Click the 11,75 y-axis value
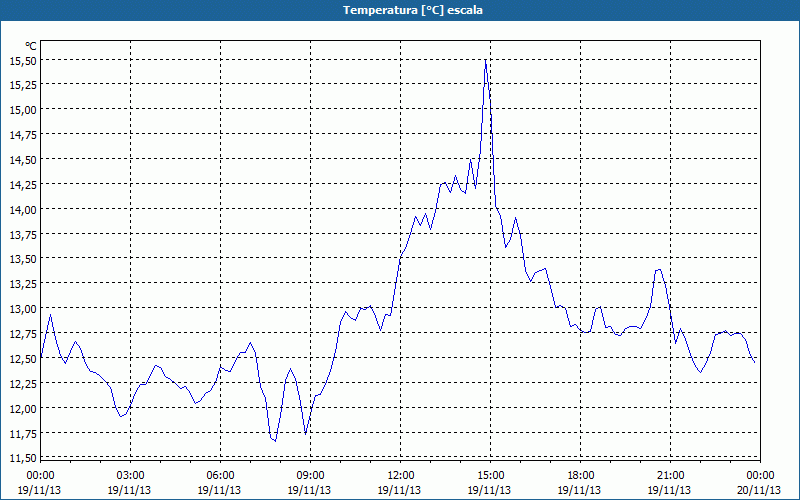The height and width of the screenshot is (500, 800). pyautogui.click(x=23, y=433)
